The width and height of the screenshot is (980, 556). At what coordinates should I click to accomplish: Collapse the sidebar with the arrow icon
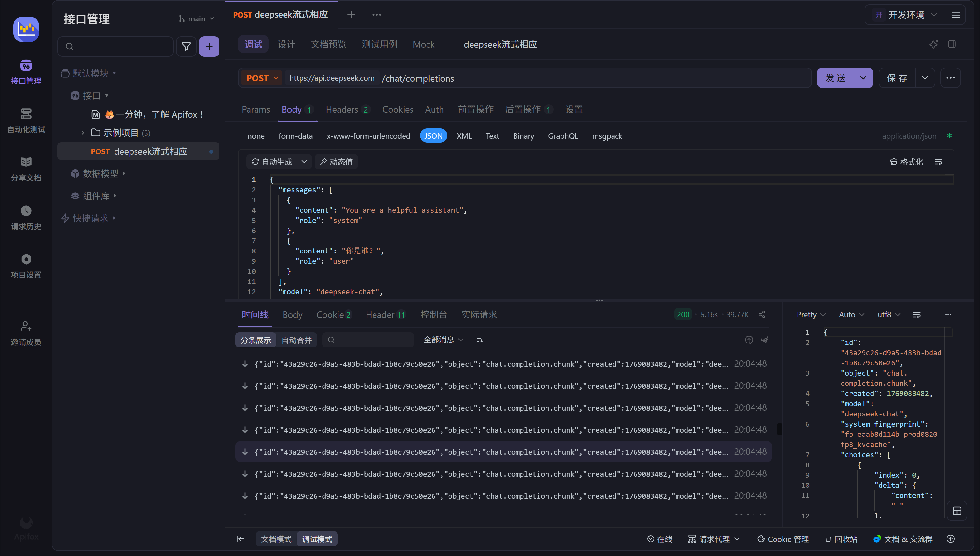click(240, 539)
